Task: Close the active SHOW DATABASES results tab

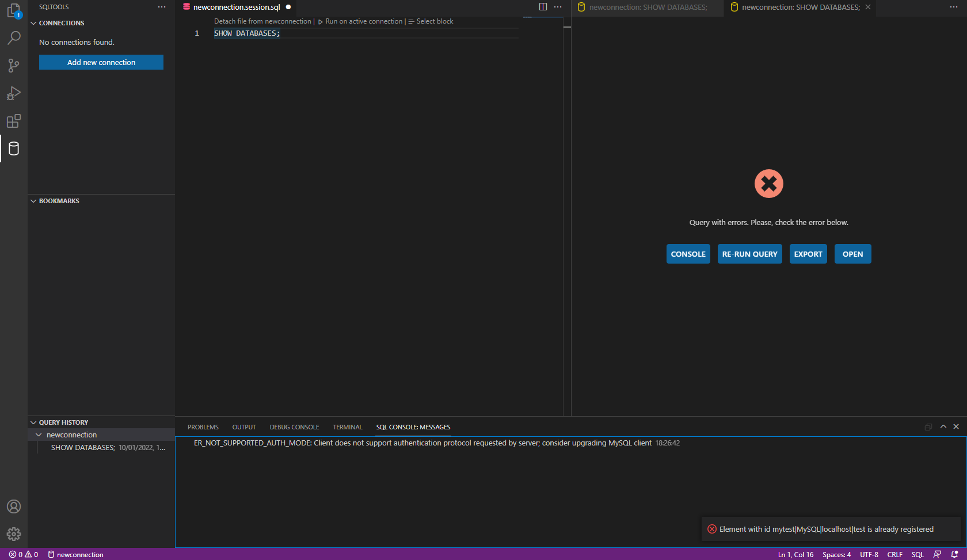Action: click(x=868, y=7)
